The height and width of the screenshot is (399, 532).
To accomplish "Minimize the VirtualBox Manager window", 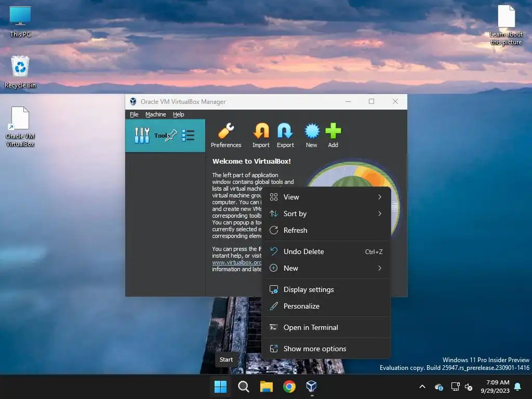I will click(348, 101).
